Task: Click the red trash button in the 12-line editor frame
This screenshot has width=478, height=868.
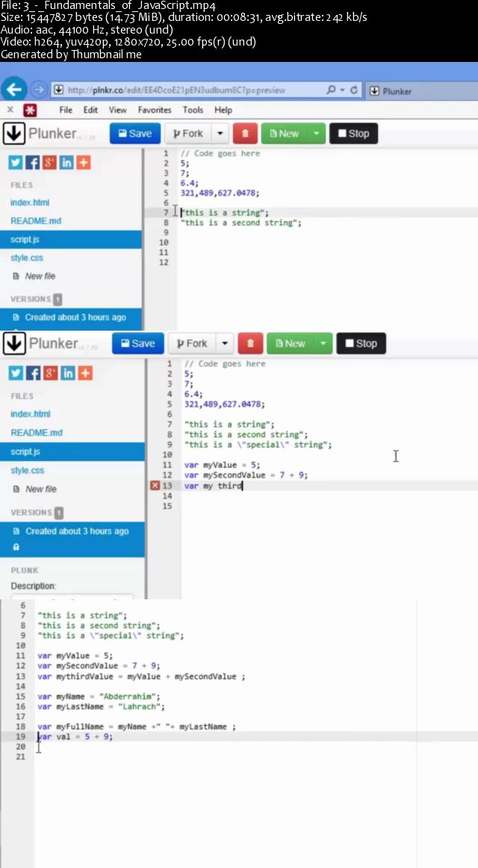Action: [x=246, y=134]
